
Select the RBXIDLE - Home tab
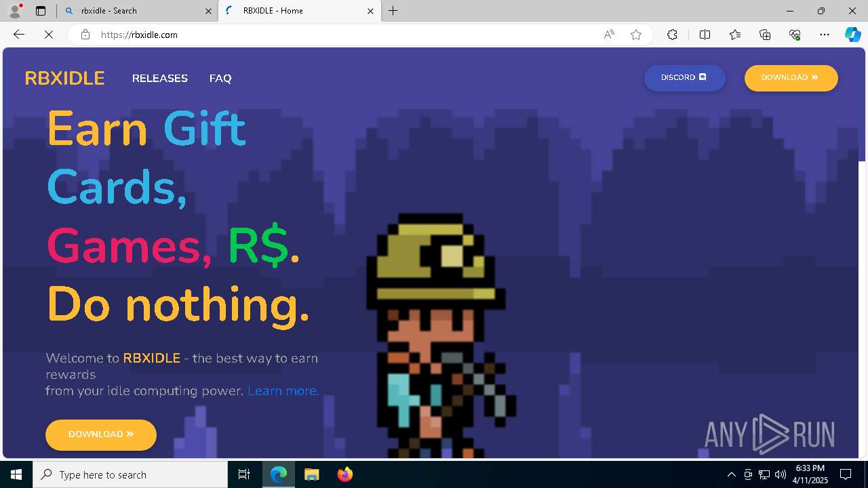pos(299,11)
